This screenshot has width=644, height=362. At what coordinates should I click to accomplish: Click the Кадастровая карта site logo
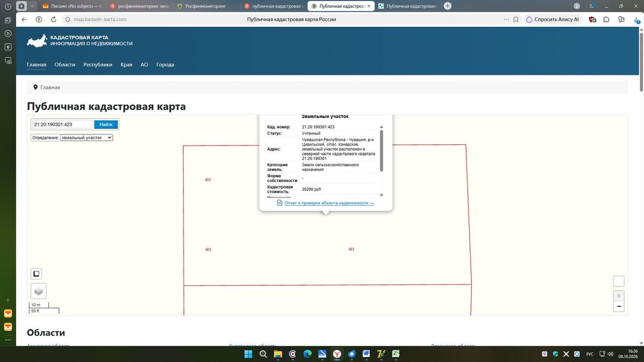point(79,40)
